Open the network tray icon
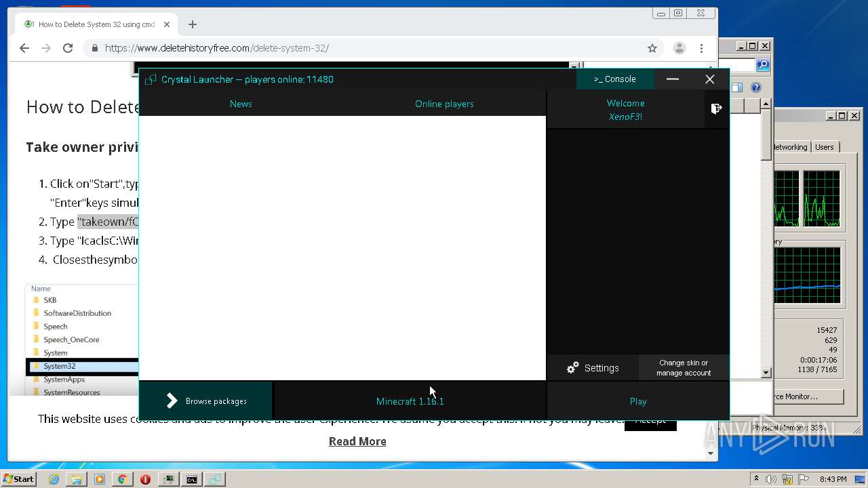The width and height of the screenshot is (868, 488). (x=787, y=479)
